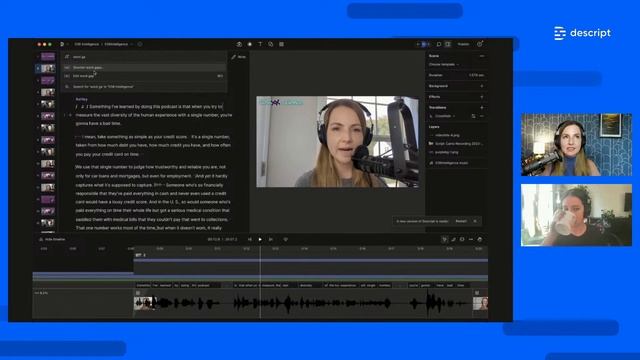
Task: Click the sync status icon beside project name
Action: [140, 44]
